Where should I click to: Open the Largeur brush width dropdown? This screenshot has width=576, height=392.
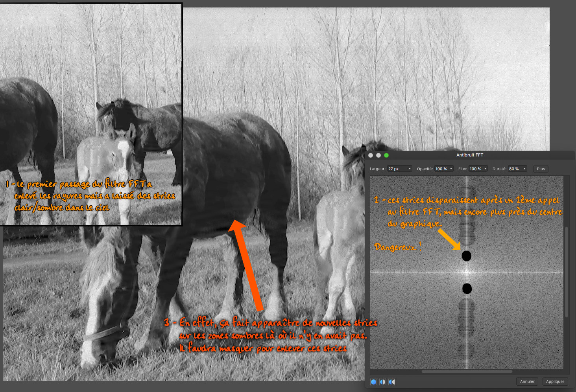400,169
